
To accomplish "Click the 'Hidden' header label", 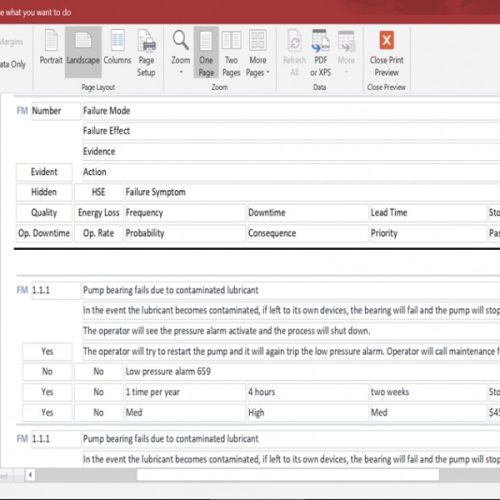I will click(x=44, y=192).
